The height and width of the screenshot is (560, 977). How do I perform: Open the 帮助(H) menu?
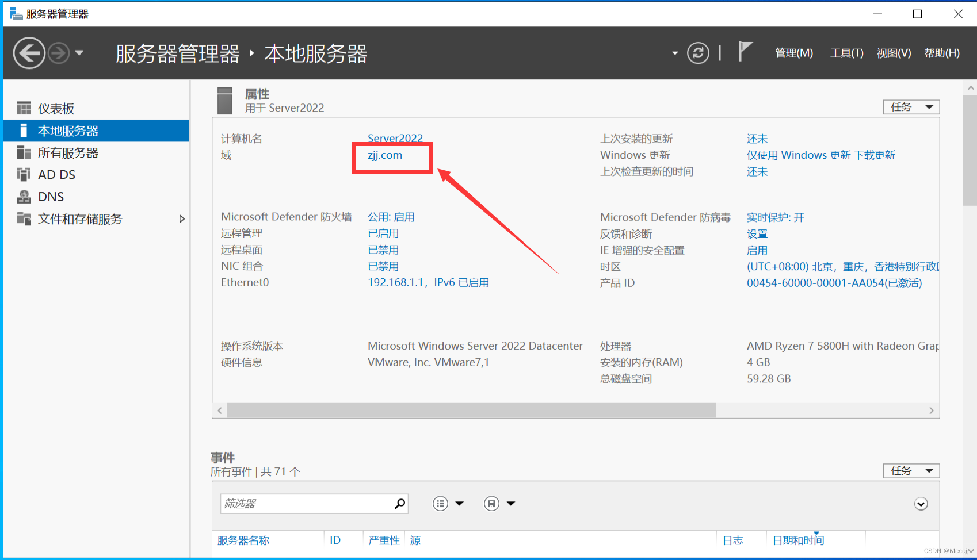pos(942,53)
